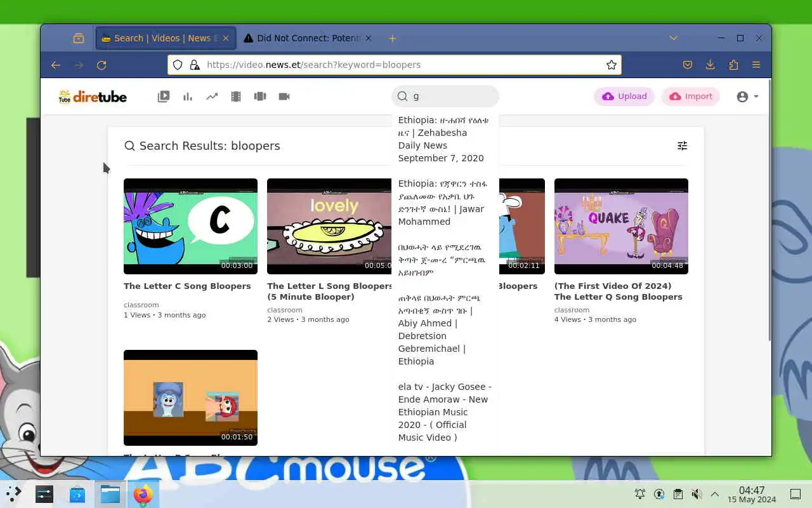Open the film strip movies icon
The height and width of the screenshot is (508, 812).
tap(236, 97)
